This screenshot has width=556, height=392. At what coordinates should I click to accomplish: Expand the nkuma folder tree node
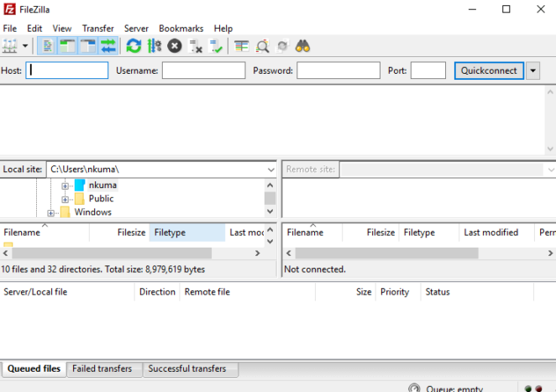coord(65,186)
